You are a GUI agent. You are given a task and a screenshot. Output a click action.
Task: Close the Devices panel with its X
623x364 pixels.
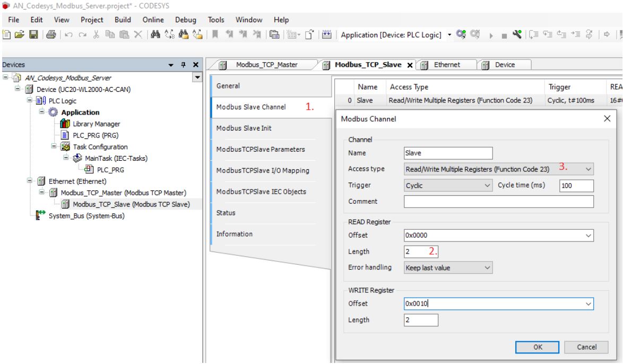[x=195, y=64]
